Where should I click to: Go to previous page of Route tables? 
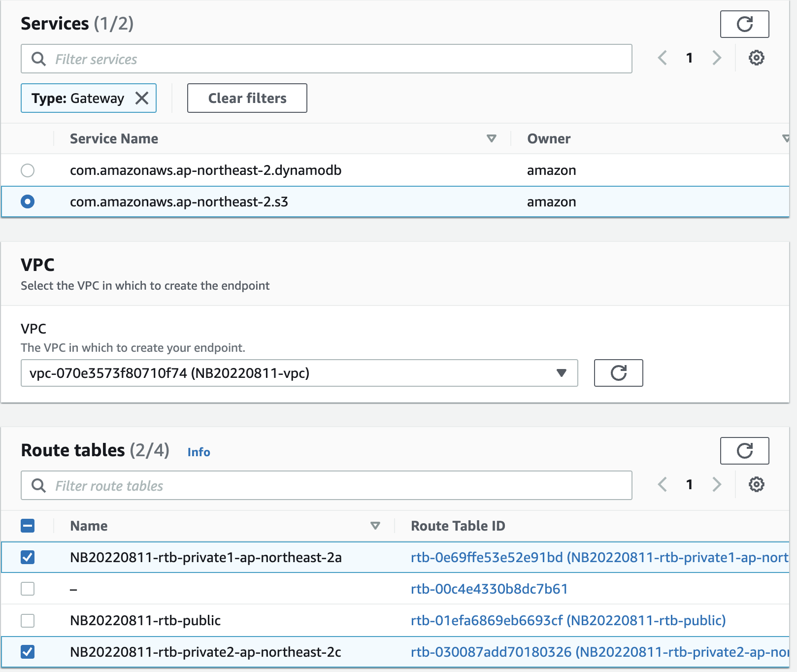click(x=663, y=485)
